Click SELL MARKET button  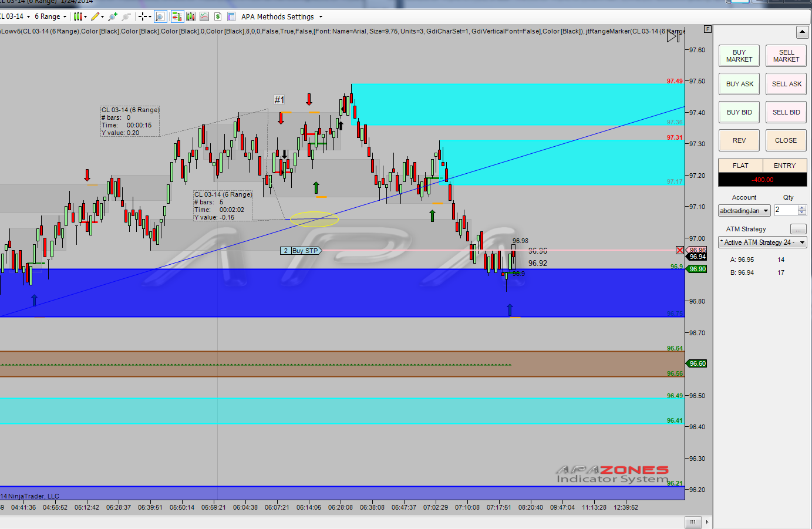[786, 56]
